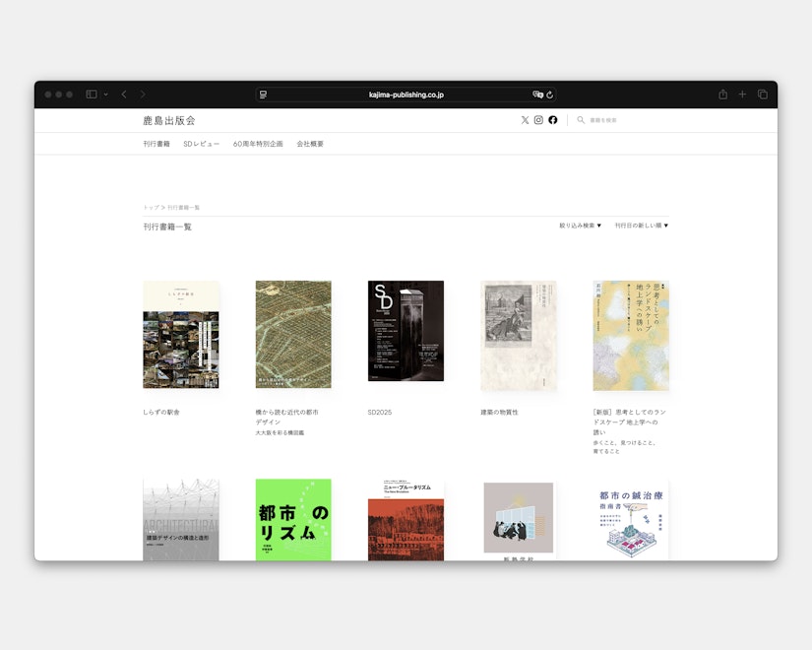Toggle the Safari sidebar icon

point(91,95)
